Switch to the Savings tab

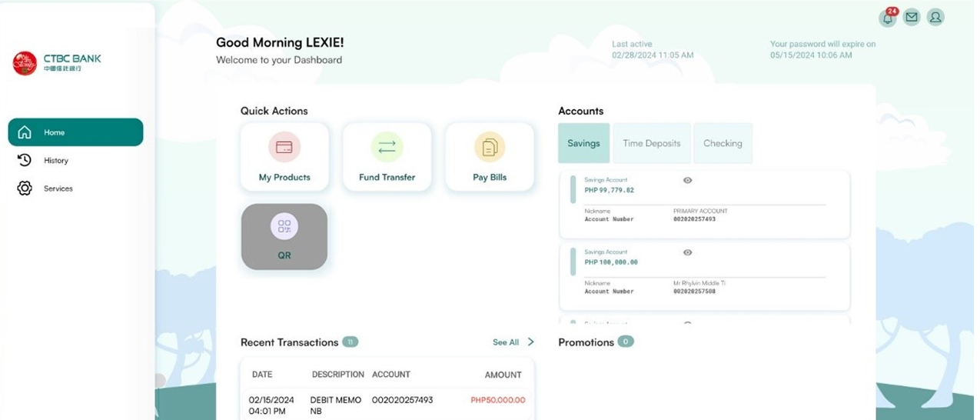point(583,143)
